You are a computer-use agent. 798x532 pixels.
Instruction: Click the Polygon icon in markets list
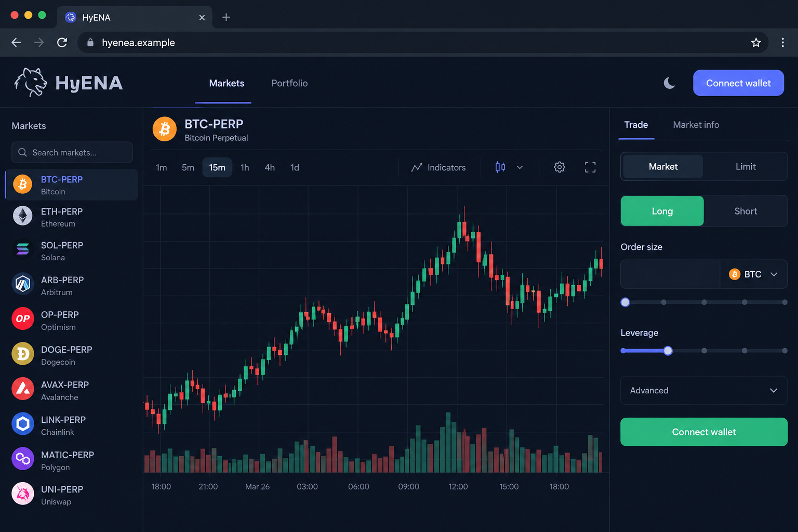click(22, 459)
